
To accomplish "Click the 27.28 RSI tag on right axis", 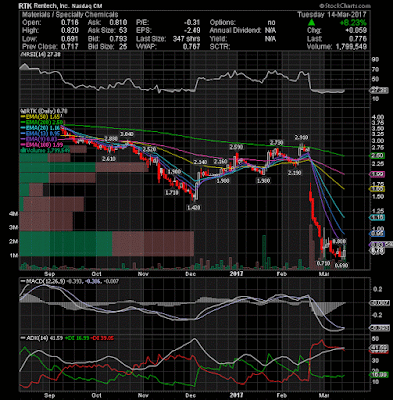I will pos(379,90).
